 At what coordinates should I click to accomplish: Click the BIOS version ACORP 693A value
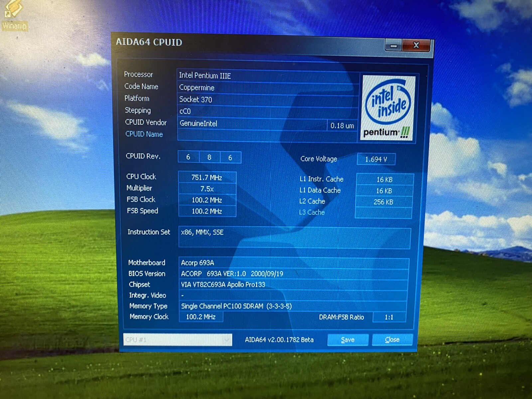tap(294, 274)
